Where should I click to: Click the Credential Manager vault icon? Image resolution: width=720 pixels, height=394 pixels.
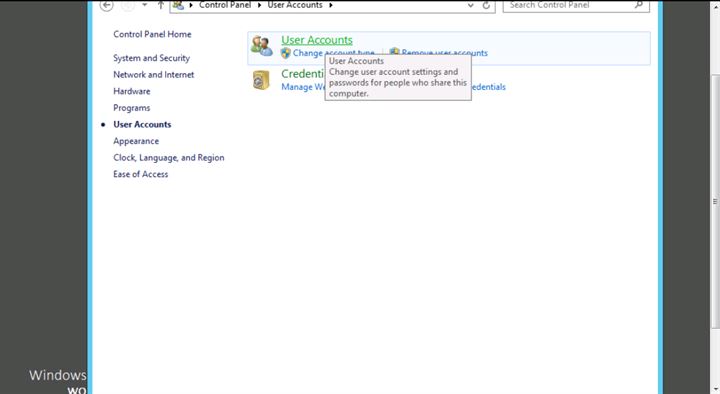[261, 80]
